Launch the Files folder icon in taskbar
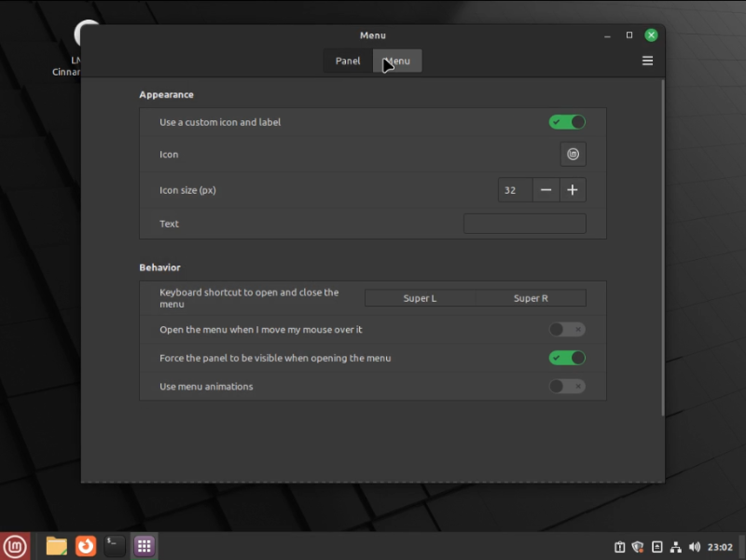 [x=56, y=546]
